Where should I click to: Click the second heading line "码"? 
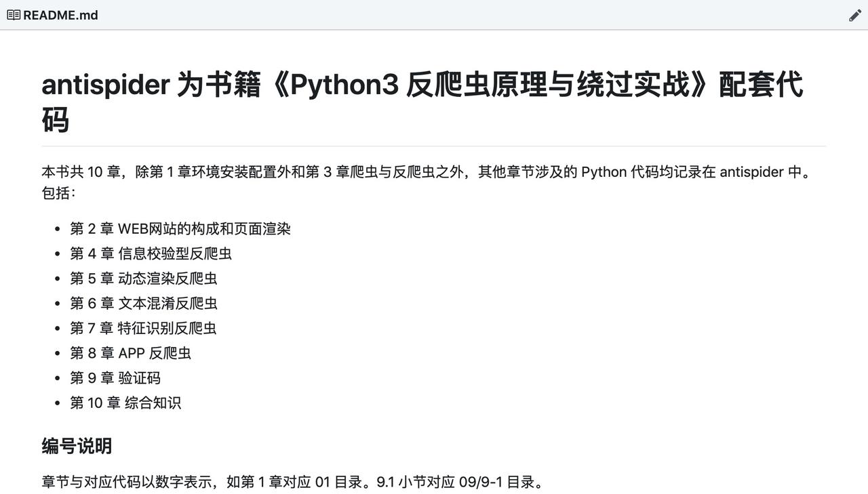[x=56, y=121]
